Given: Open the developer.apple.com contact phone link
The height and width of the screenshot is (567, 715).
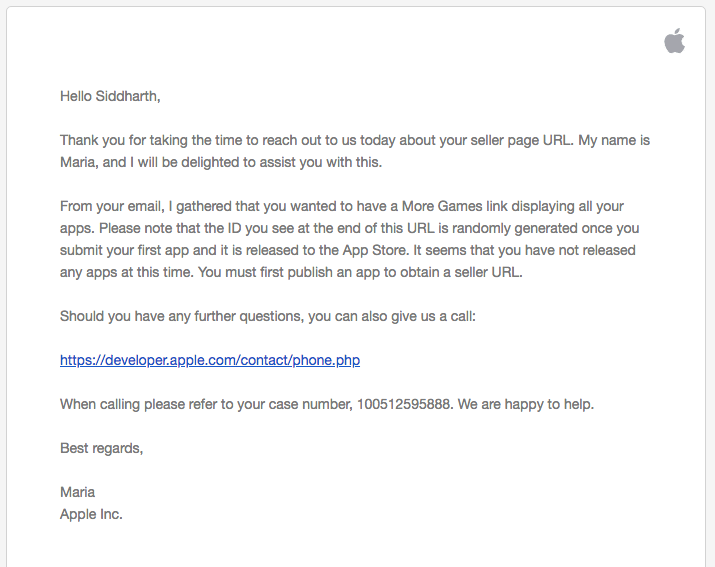Looking at the screenshot, I should click(210, 360).
